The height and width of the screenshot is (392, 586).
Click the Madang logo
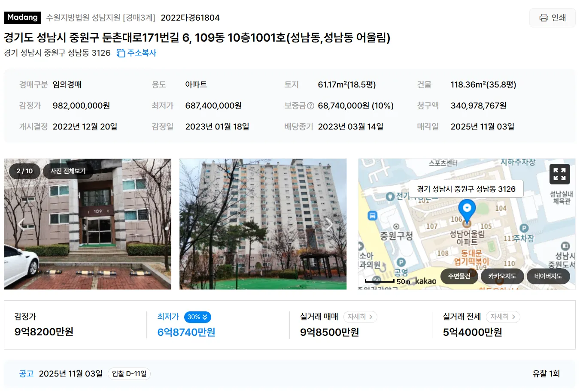coord(22,18)
